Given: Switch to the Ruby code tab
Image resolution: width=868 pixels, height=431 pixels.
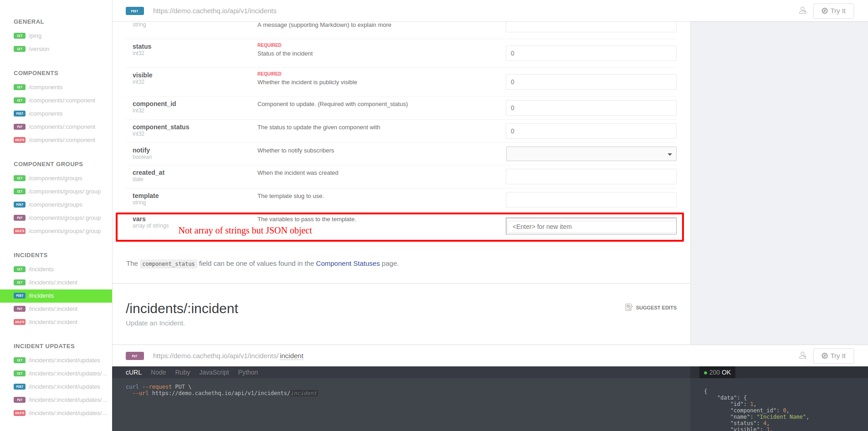Looking at the screenshot, I should (x=182, y=372).
